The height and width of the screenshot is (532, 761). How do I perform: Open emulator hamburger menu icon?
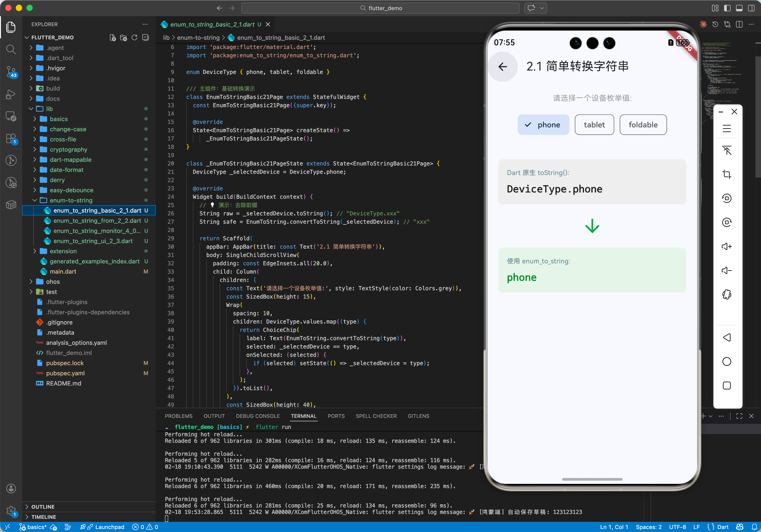pyautogui.click(x=727, y=128)
